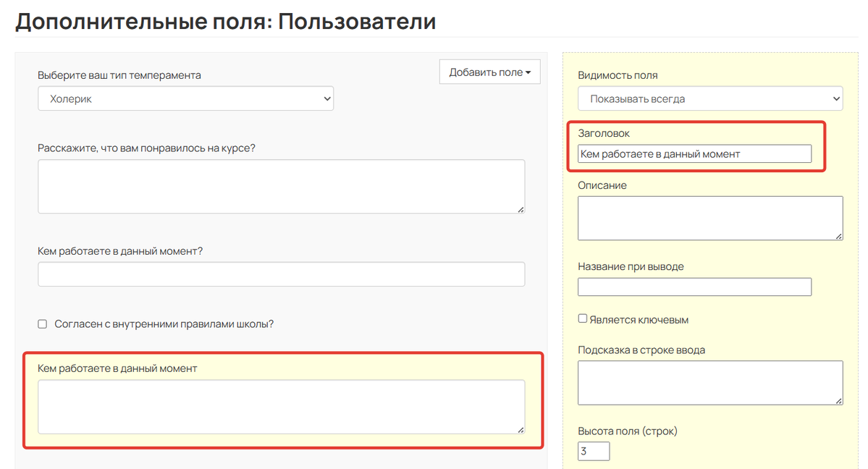Click the resize grip of the course feedback textarea
The image size is (868, 469).
pos(521,209)
